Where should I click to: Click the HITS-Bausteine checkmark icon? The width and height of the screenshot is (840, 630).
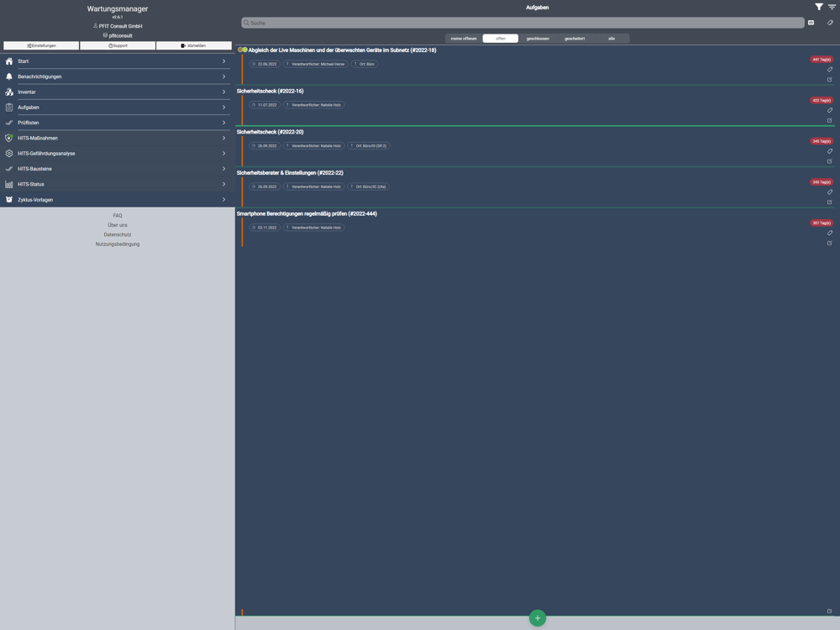point(9,169)
